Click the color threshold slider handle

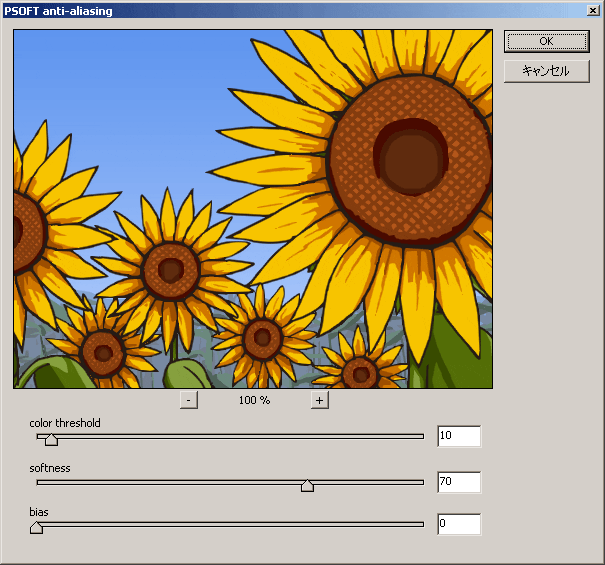[51, 438]
